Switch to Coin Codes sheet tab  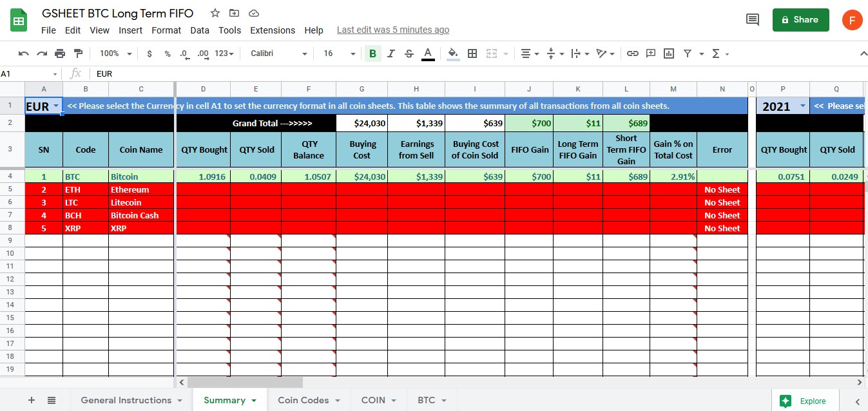[x=309, y=400]
